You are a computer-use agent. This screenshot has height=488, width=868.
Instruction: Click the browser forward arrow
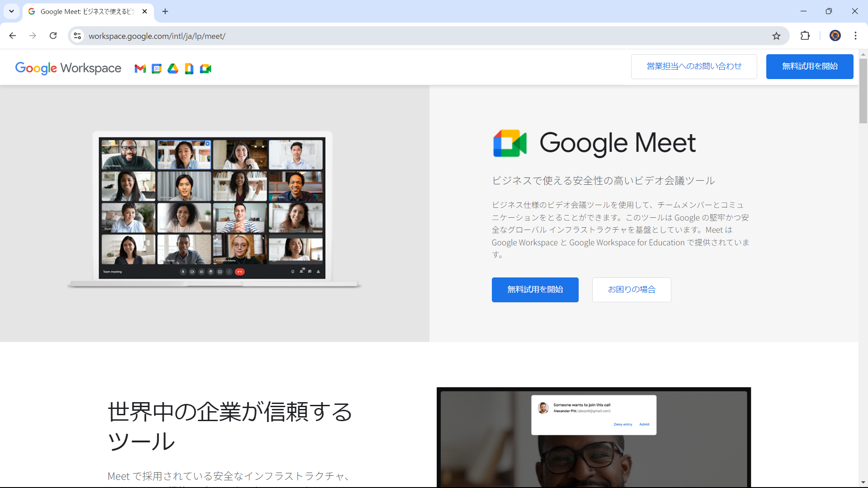33,36
